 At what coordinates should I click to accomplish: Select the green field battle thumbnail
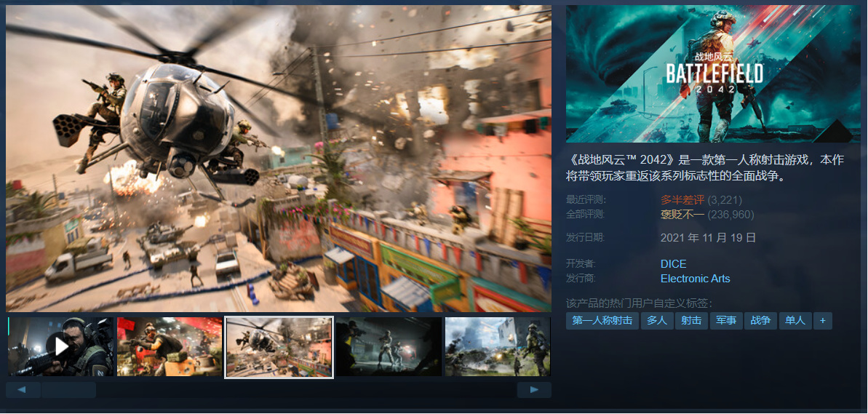[498, 346]
